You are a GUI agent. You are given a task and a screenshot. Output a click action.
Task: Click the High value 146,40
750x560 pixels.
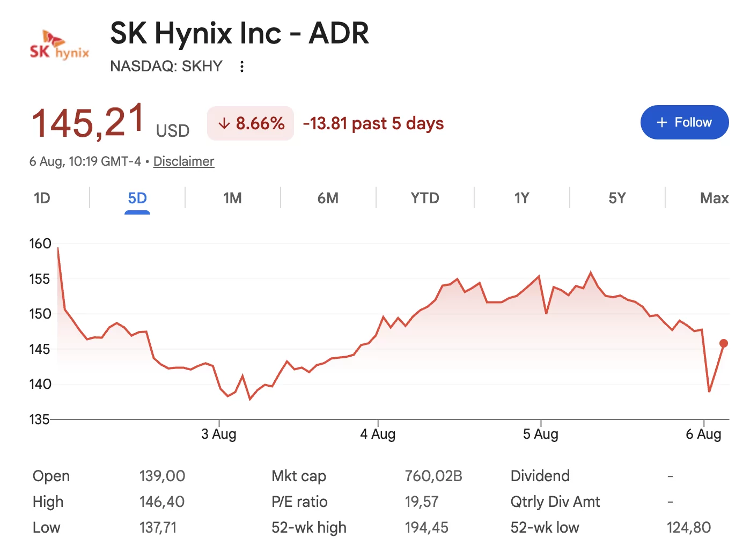coord(162,502)
